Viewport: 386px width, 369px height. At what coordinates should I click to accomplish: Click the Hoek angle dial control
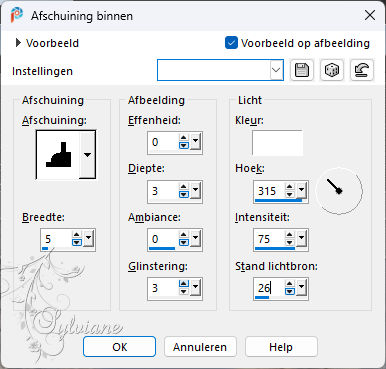click(339, 191)
